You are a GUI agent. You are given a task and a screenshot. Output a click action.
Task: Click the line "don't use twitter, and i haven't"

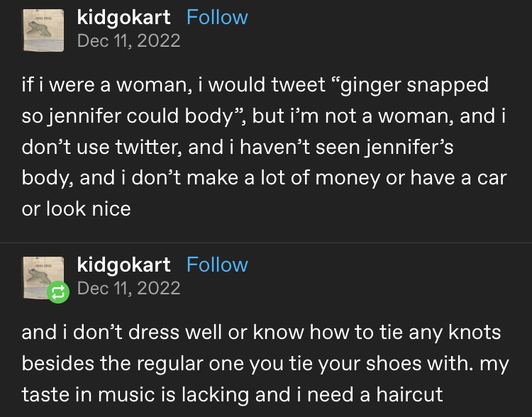click(x=238, y=148)
